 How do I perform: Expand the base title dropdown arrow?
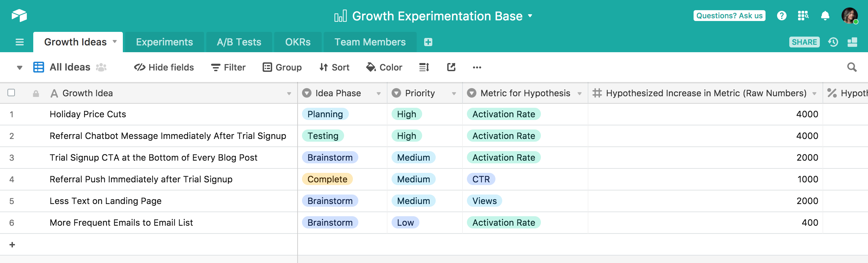click(530, 16)
